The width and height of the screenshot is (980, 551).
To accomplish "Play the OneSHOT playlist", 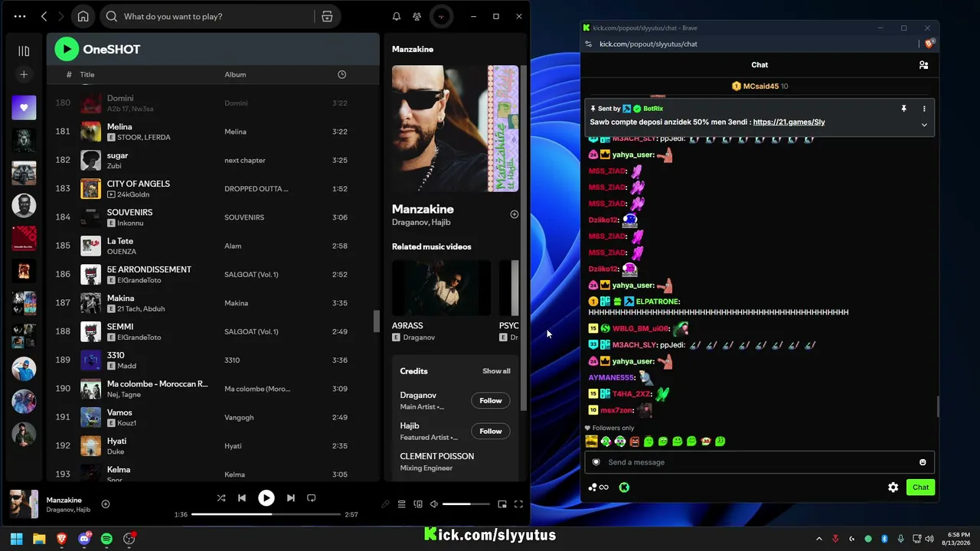I will click(x=67, y=49).
